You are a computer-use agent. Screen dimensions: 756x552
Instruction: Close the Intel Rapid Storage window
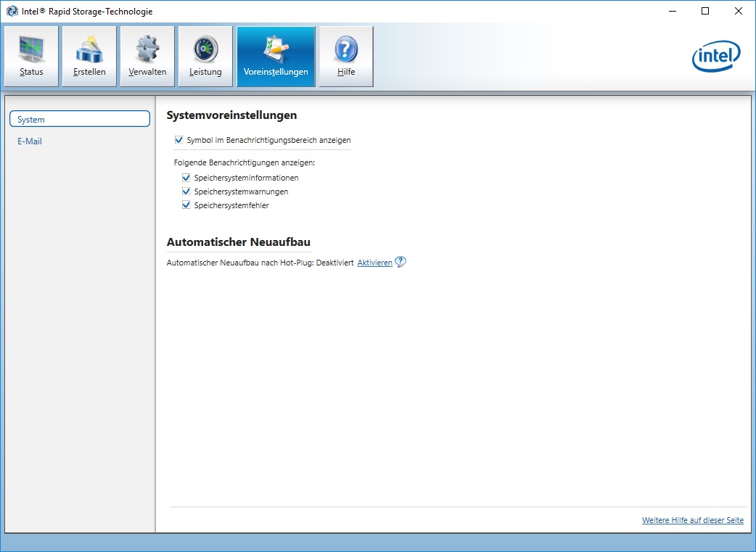click(738, 11)
